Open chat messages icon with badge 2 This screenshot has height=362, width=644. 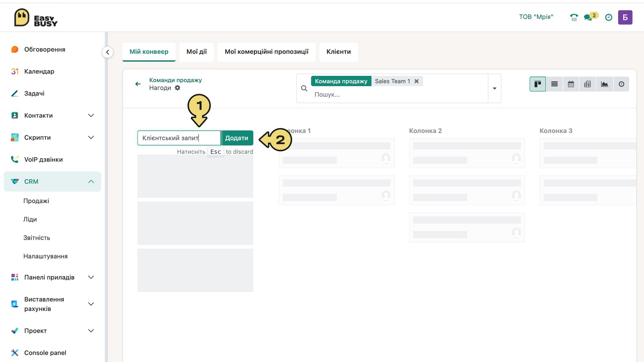point(590,17)
